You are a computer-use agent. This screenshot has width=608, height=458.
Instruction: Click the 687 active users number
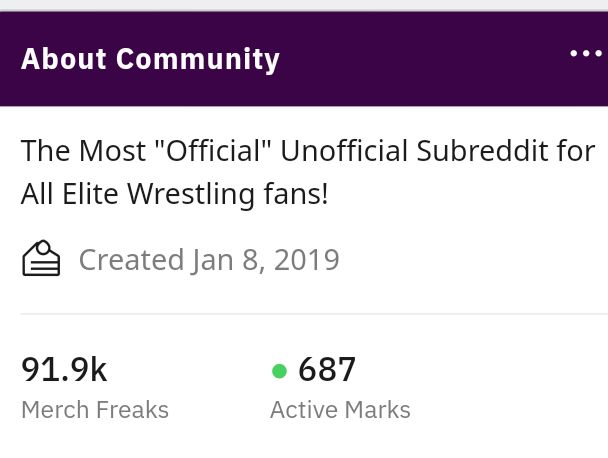(327, 370)
